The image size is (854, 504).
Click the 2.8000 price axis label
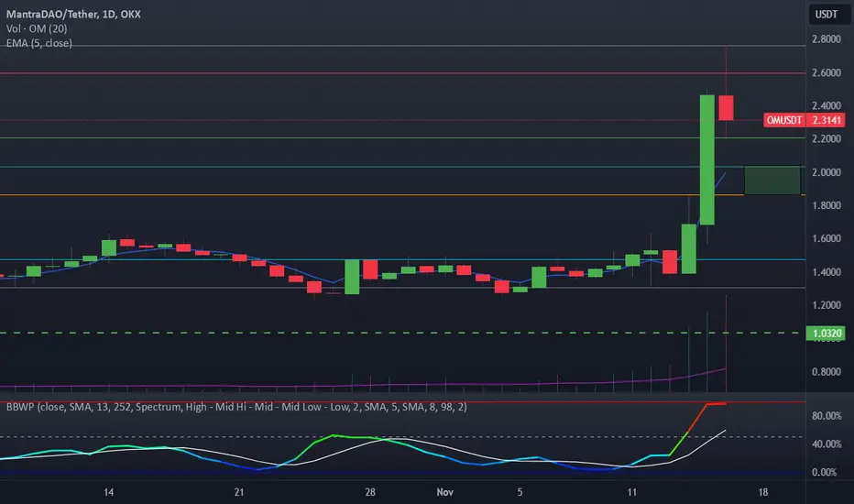[x=827, y=39]
